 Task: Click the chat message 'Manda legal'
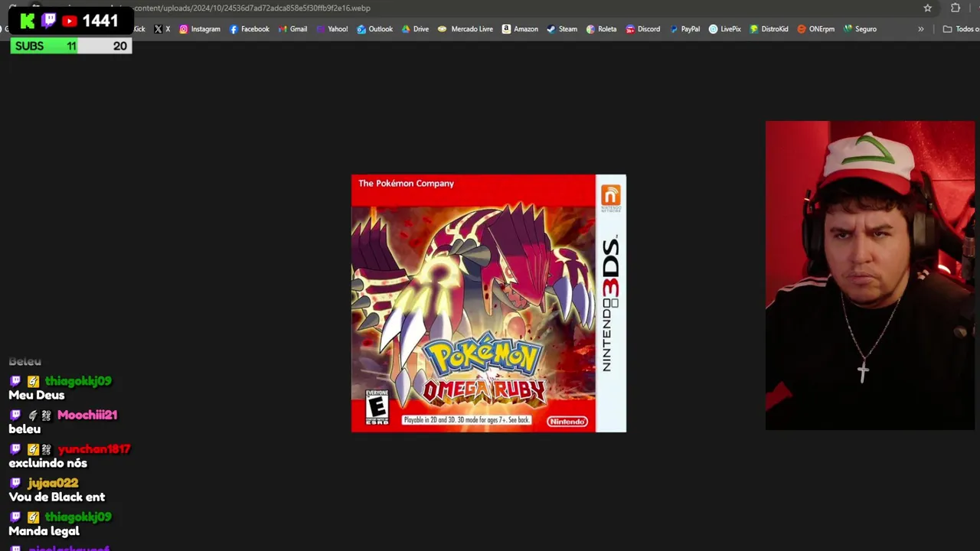pyautogui.click(x=44, y=530)
